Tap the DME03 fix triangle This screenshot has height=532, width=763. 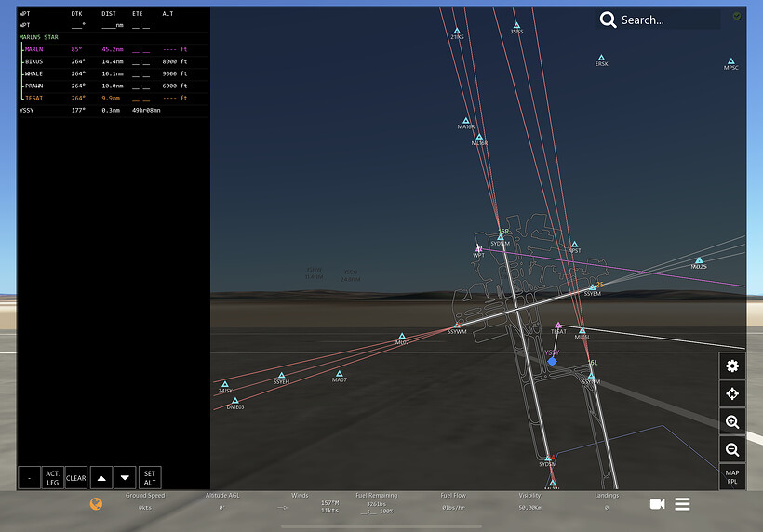[x=235, y=400]
